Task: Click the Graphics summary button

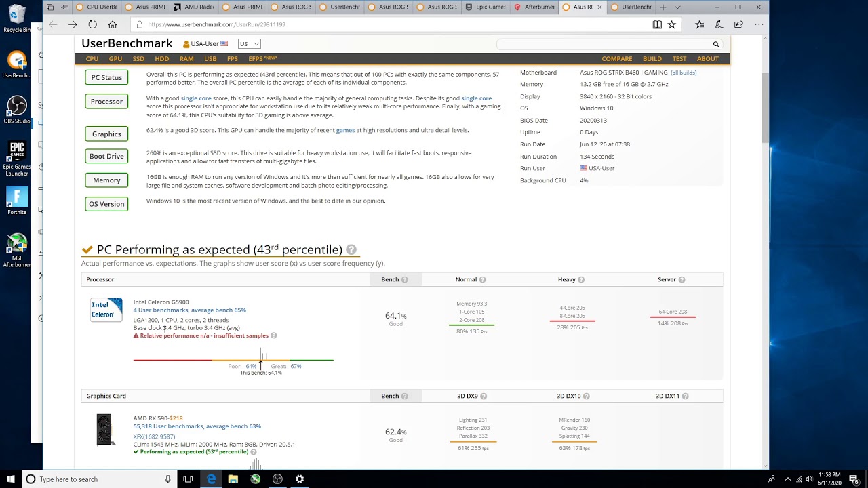Action: pyautogui.click(x=106, y=134)
